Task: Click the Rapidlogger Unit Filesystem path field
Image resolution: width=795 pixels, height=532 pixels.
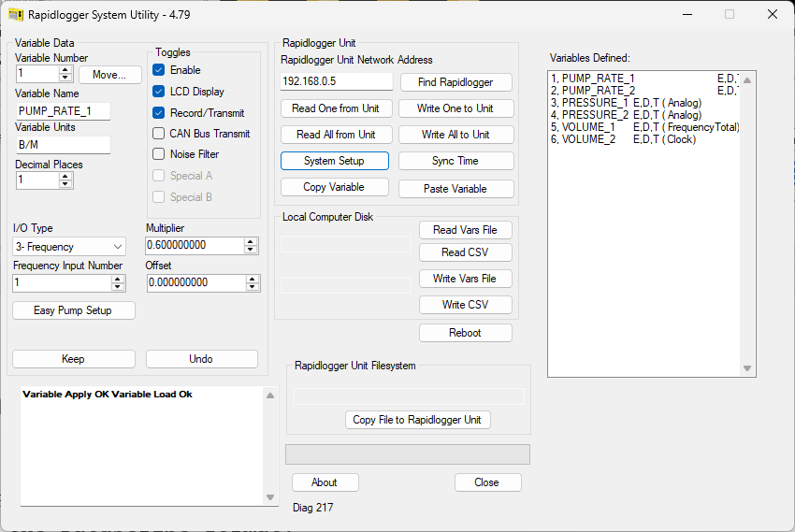Action: 409,396
